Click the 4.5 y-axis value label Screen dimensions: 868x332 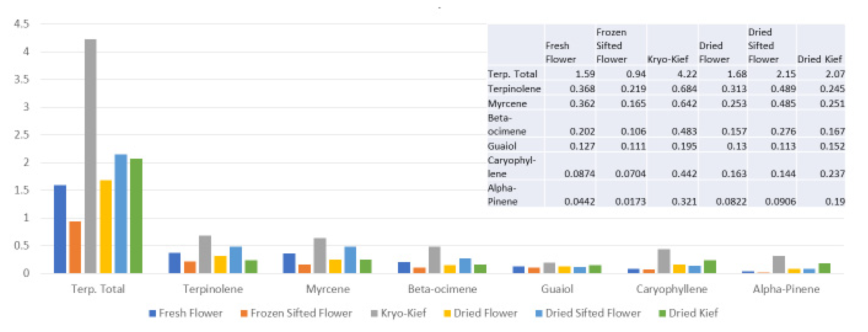22,24
